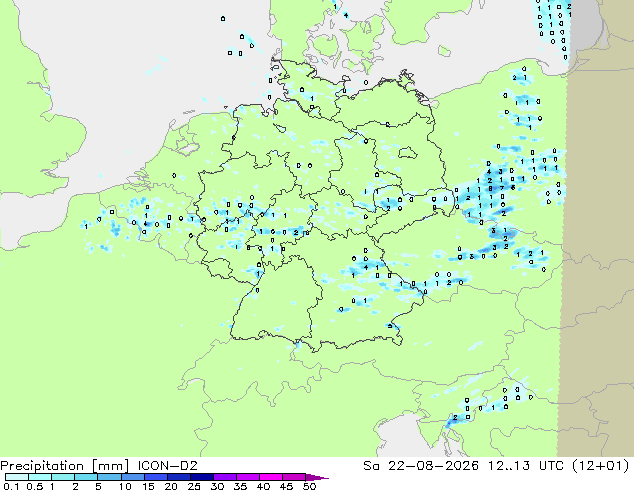
Task: Select the 1–2 mm legend color swatch
Action: 63,477
